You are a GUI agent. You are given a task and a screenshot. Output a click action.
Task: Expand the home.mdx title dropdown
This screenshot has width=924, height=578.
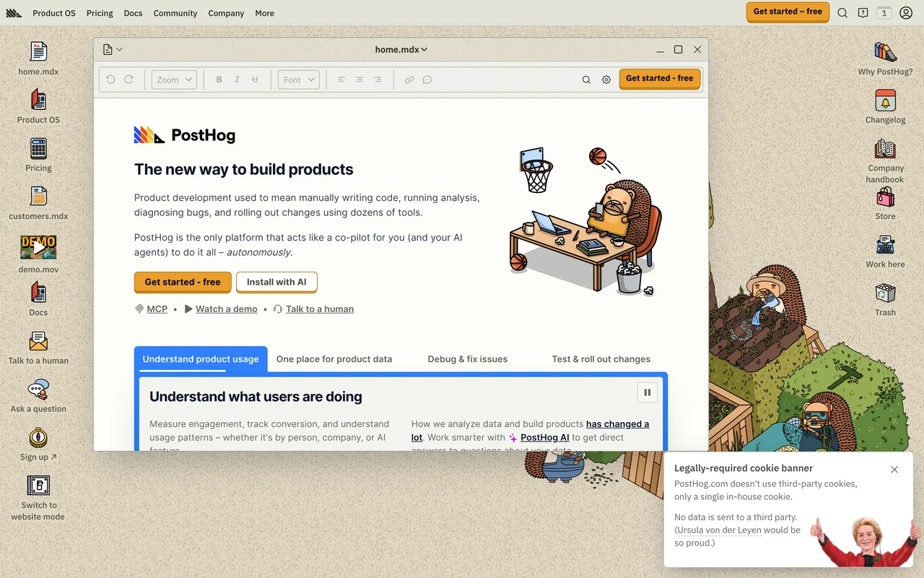pos(401,49)
